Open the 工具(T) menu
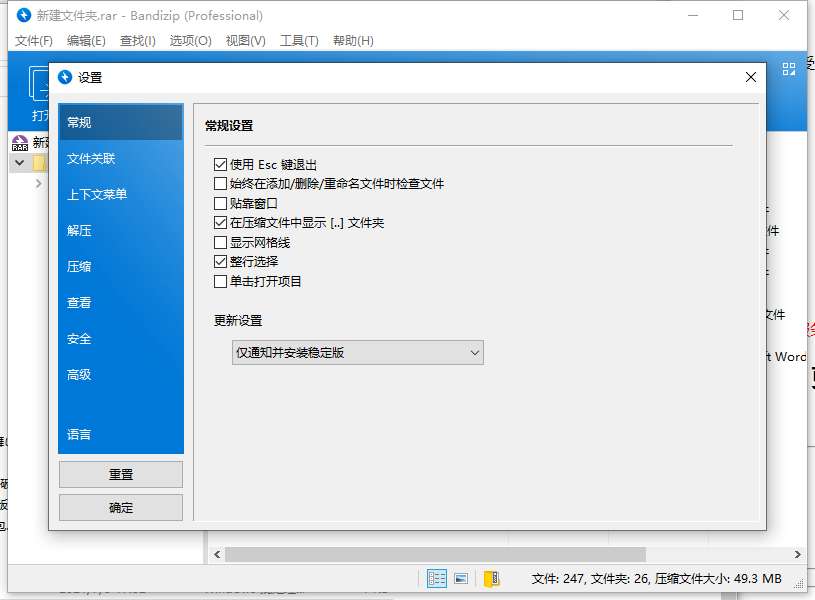The width and height of the screenshot is (815, 600). click(x=299, y=41)
